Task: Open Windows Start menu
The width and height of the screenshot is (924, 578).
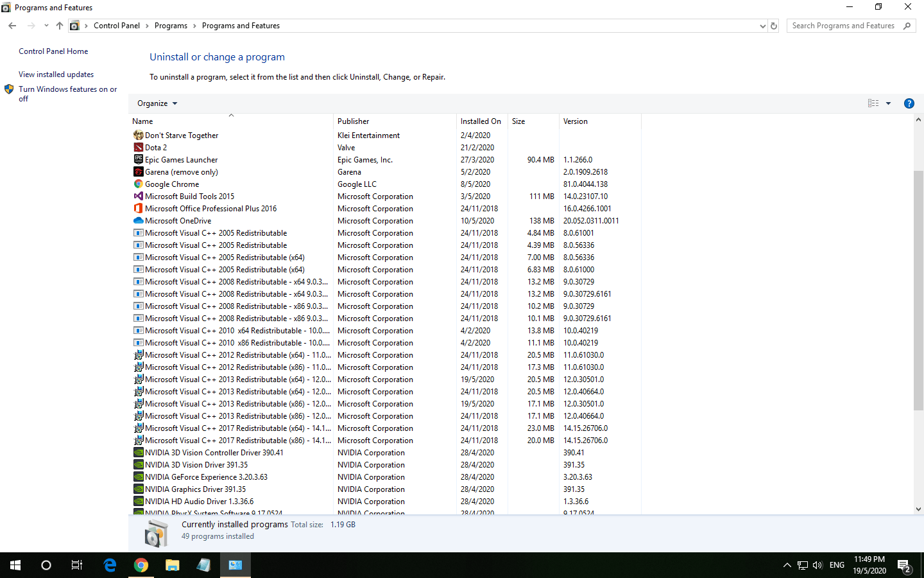Action: coord(15,565)
